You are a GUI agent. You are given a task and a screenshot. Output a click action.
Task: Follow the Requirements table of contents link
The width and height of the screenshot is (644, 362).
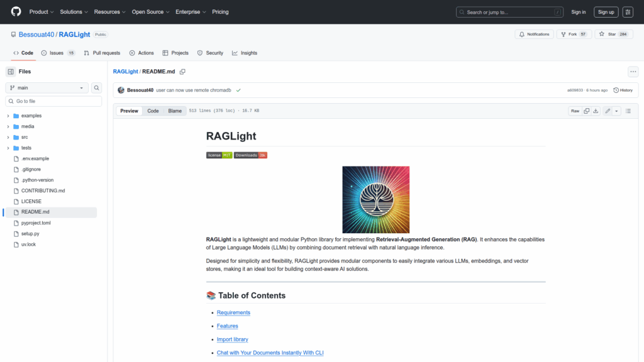coord(233,312)
